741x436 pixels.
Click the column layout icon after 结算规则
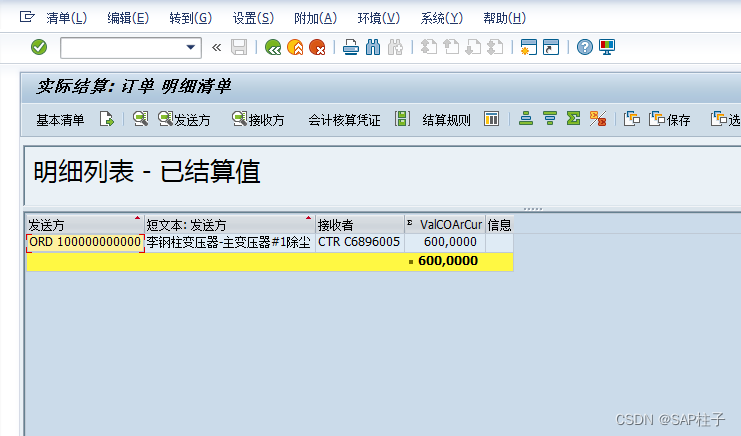tap(491, 119)
